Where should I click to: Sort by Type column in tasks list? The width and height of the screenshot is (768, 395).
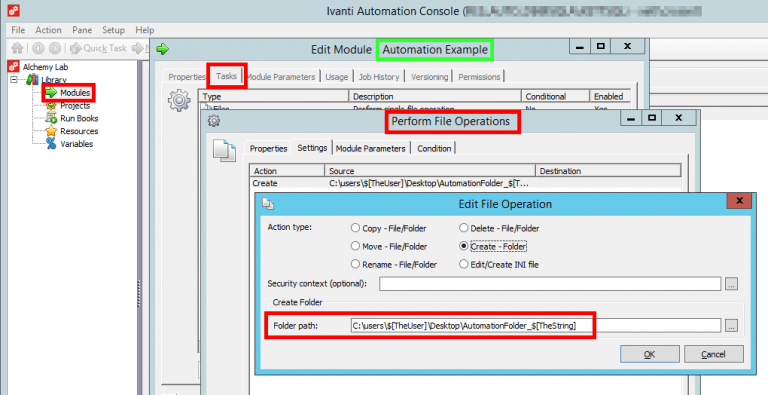point(274,97)
